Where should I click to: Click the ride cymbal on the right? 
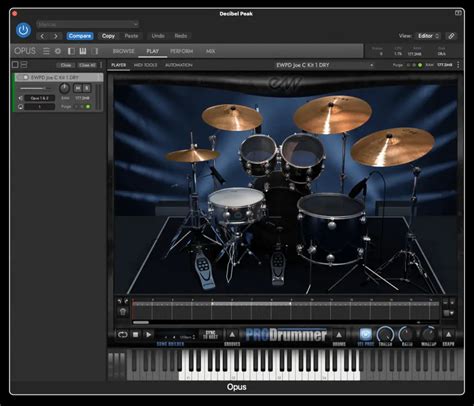click(393, 147)
